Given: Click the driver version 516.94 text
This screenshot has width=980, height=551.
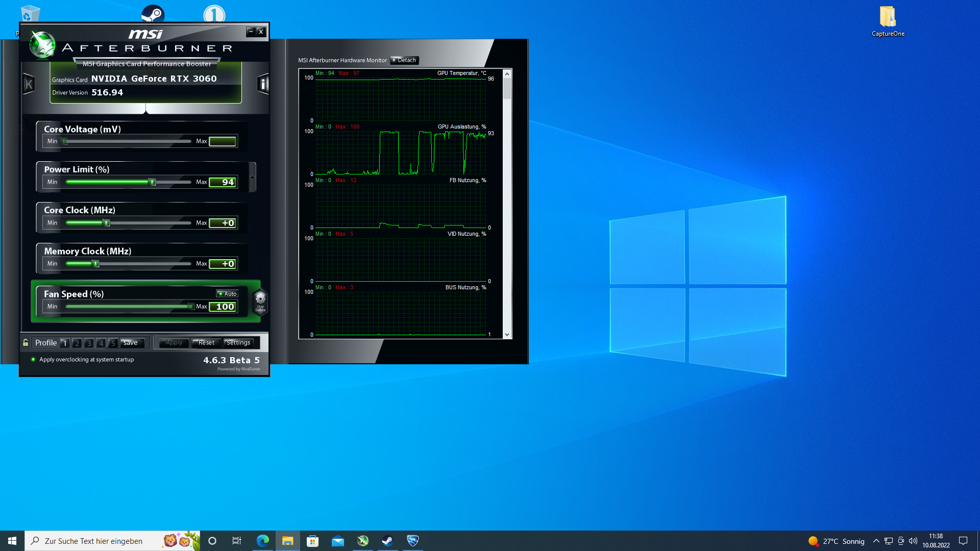Looking at the screenshot, I should [x=107, y=92].
